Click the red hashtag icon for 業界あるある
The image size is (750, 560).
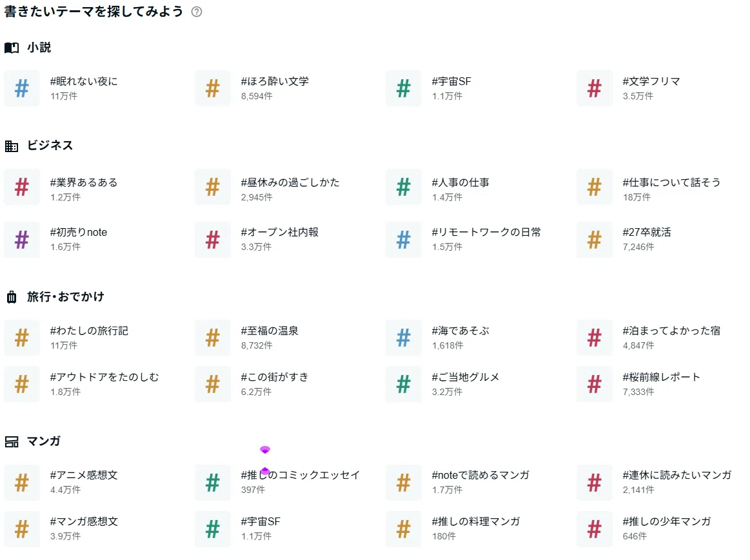point(22,187)
